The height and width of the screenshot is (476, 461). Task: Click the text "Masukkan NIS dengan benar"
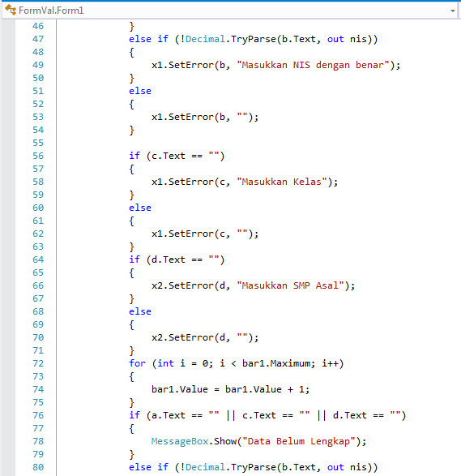coord(313,65)
